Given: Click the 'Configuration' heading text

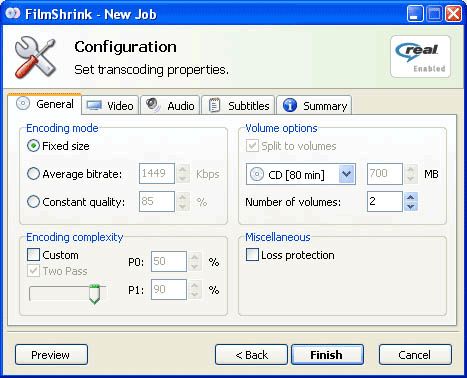Looking at the screenshot, I should tap(125, 47).
